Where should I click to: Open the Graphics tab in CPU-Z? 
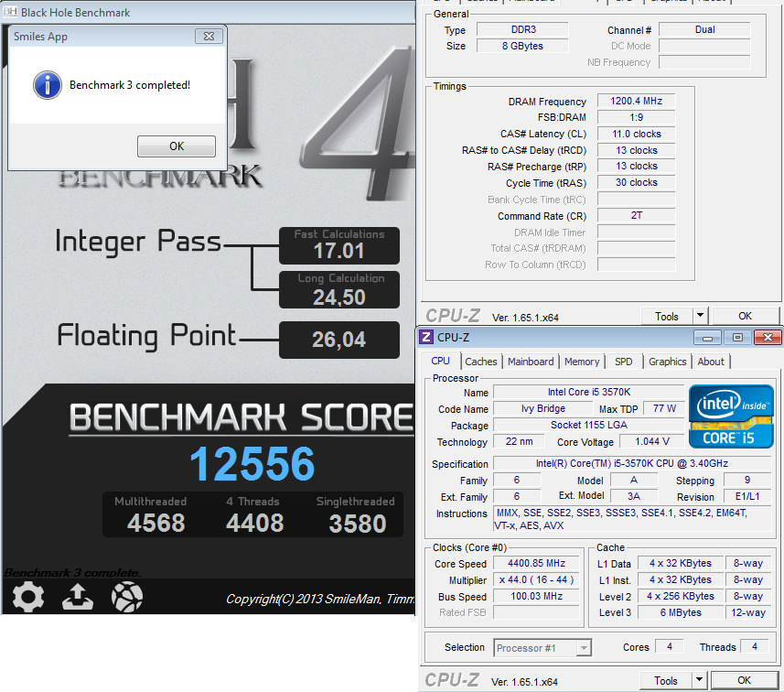click(x=668, y=362)
